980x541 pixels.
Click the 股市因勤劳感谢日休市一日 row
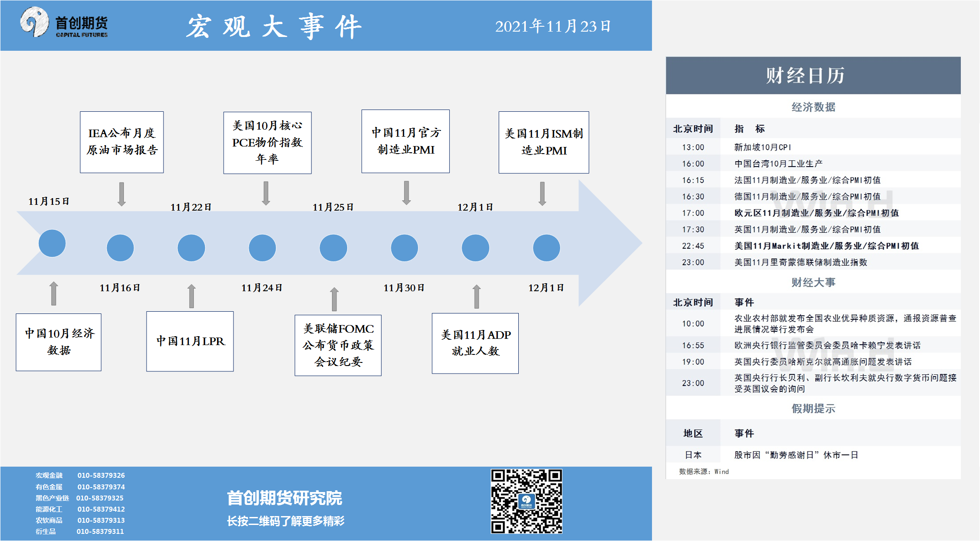coord(813,455)
